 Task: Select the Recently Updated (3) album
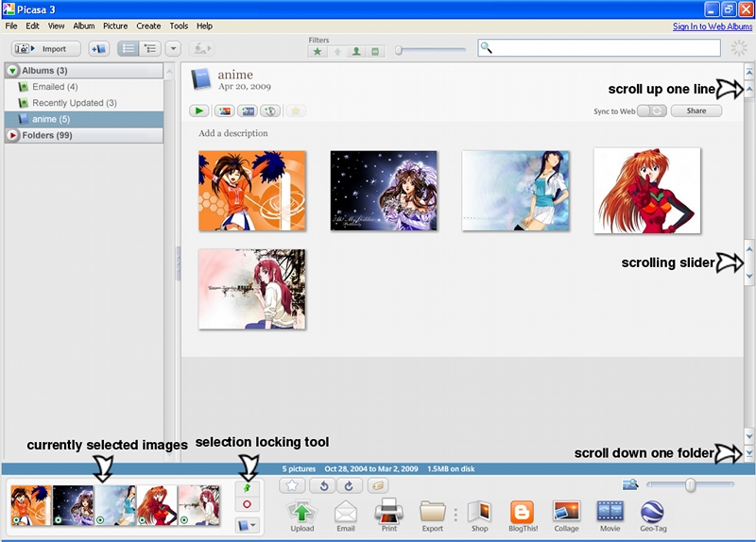pos(75,103)
